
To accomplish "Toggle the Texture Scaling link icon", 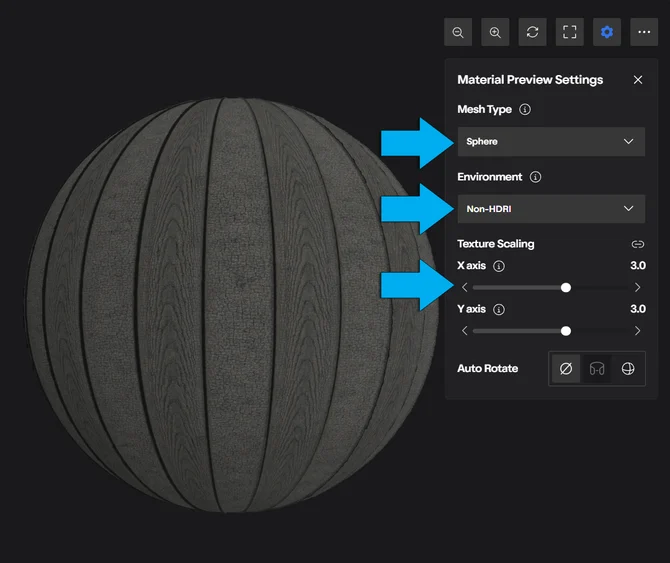I will tap(638, 244).
